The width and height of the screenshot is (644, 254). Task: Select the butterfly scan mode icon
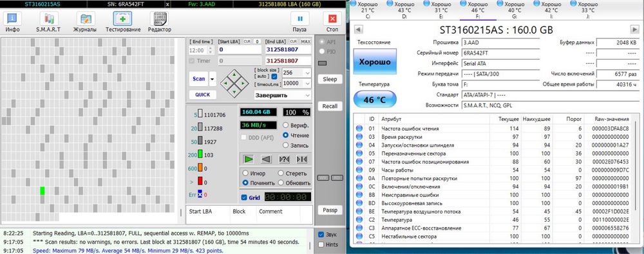click(302, 159)
